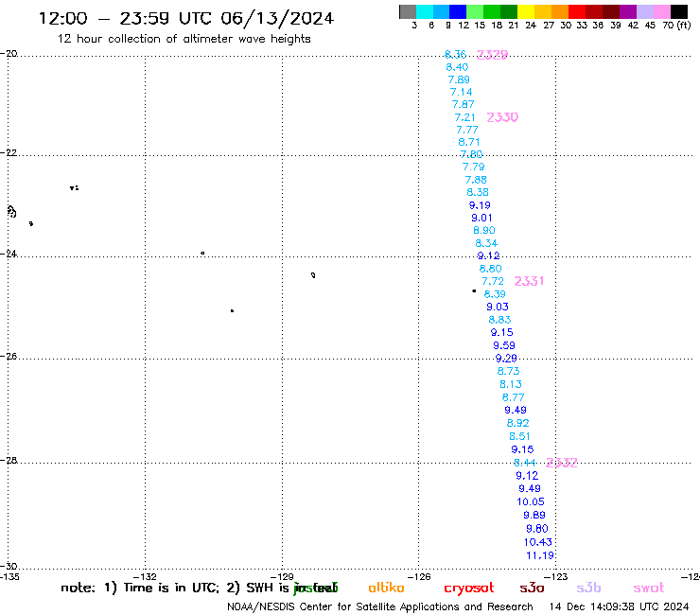Click the wave height value 8.13

click(x=511, y=384)
